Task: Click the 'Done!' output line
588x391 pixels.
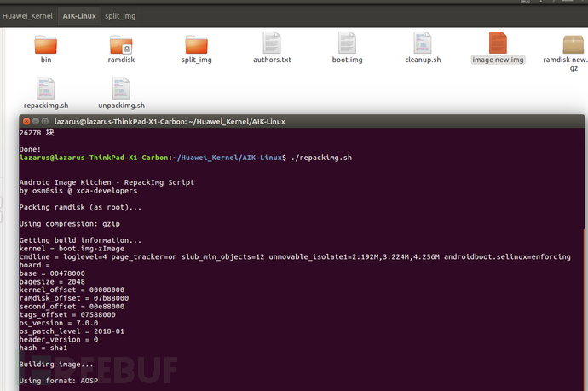Action: (x=30, y=149)
